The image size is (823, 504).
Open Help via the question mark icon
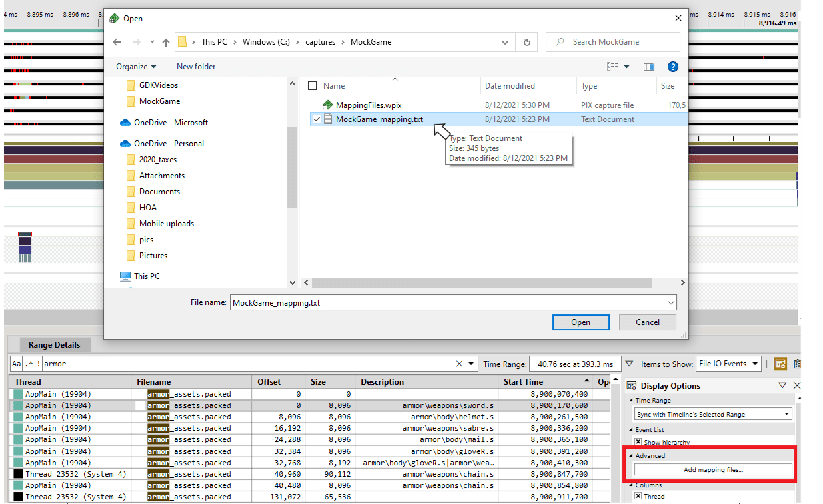(x=673, y=66)
